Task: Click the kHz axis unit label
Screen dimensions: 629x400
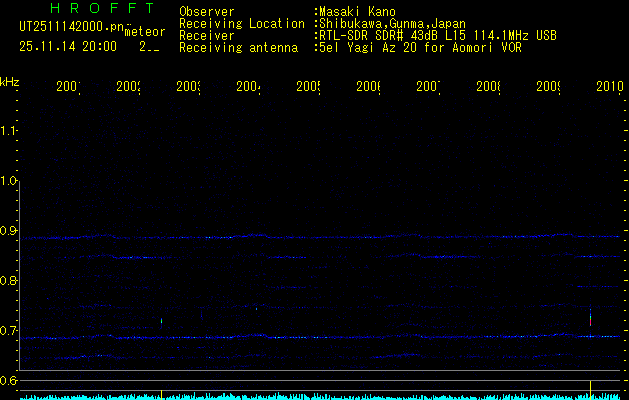Action: [10, 81]
